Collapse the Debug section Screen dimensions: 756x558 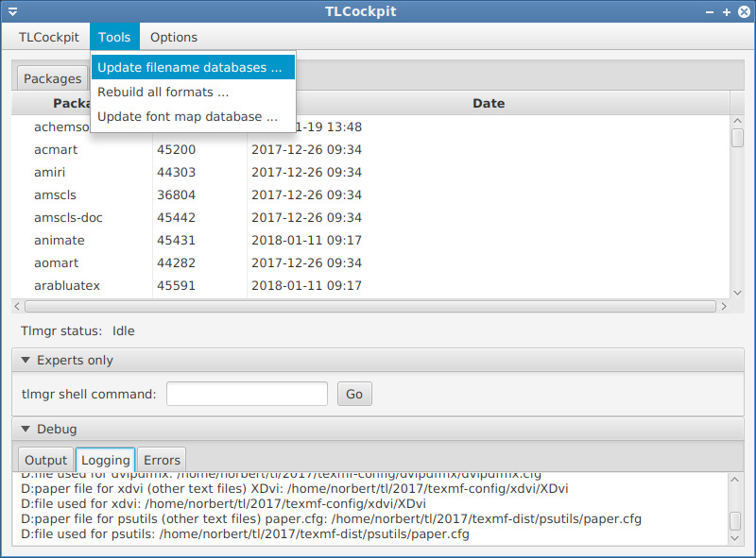(x=26, y=429)
